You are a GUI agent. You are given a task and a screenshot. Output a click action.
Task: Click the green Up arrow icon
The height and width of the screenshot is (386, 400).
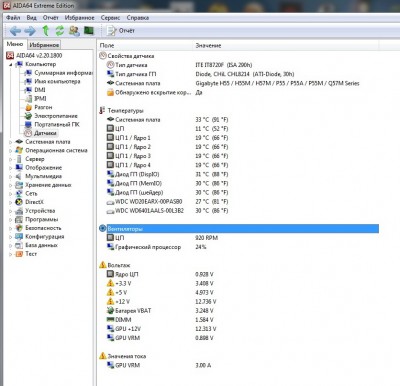pyautogui.click(x=46, y=31)
